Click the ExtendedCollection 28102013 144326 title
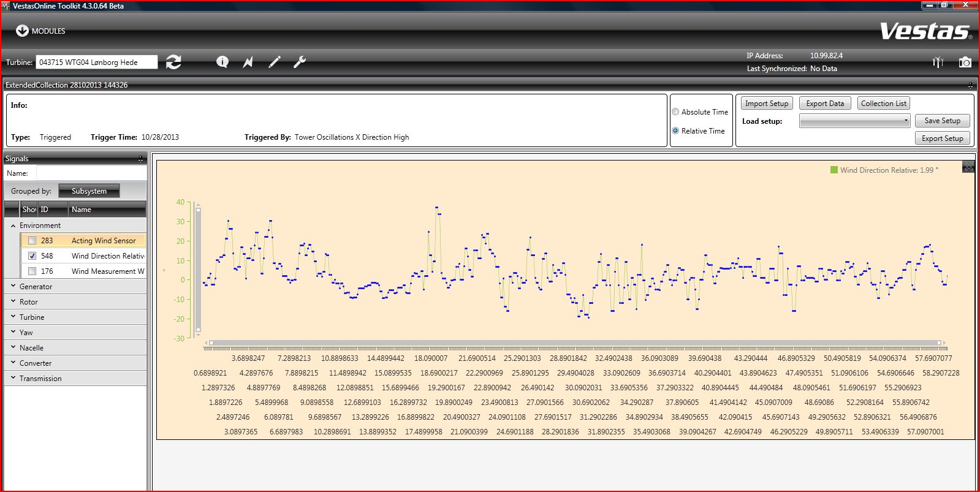980x492 pixels. (66, 85)
